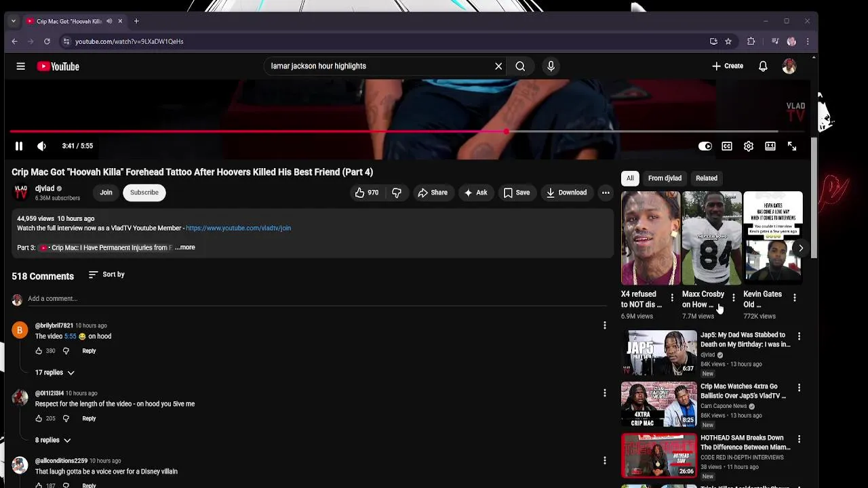Open the Maxx Crosby short thumbnail

point(712,239)
